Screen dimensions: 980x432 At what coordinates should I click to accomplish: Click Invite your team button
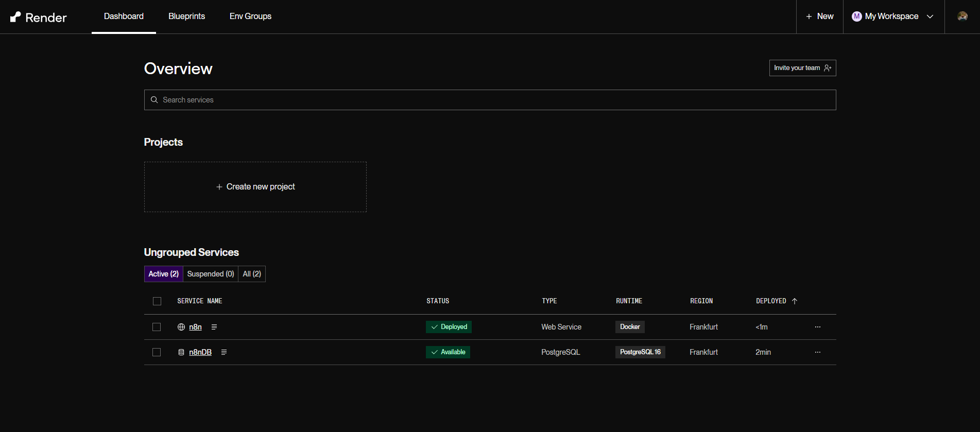[802, 68]
